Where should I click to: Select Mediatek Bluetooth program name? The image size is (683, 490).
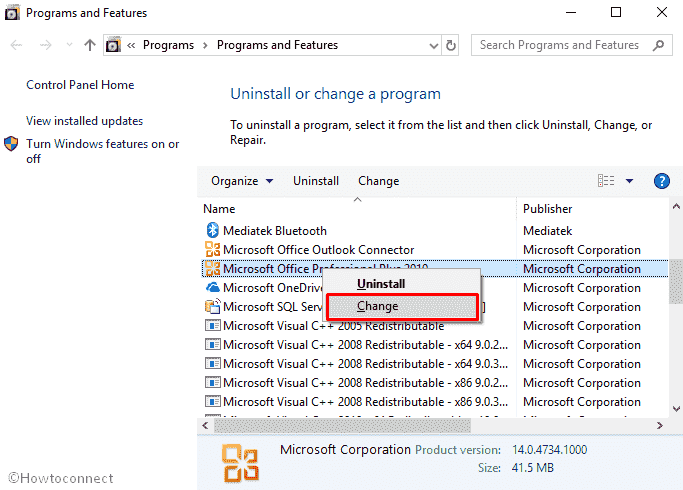[275, 230]
